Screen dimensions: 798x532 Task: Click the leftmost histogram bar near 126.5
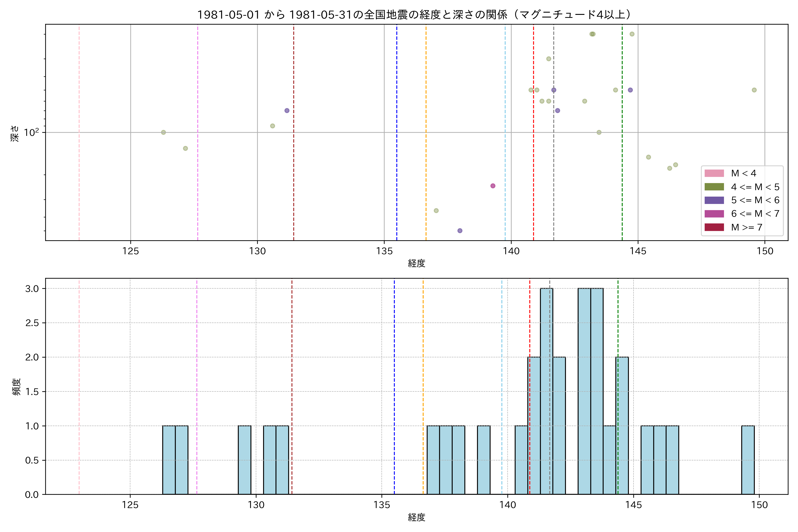(169, 460)
